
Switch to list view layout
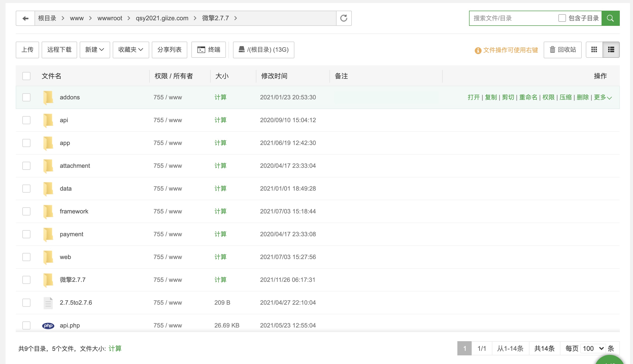click(611, 50)
